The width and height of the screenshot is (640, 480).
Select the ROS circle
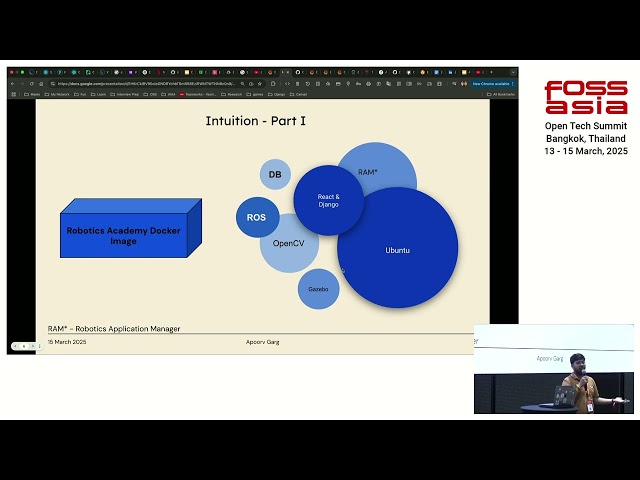pos(257,217)
